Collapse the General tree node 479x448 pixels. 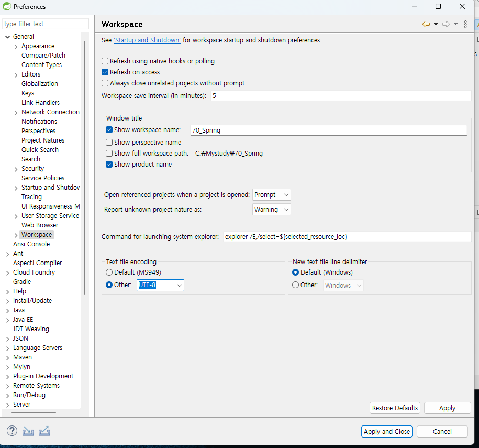(x=8, y=37)
